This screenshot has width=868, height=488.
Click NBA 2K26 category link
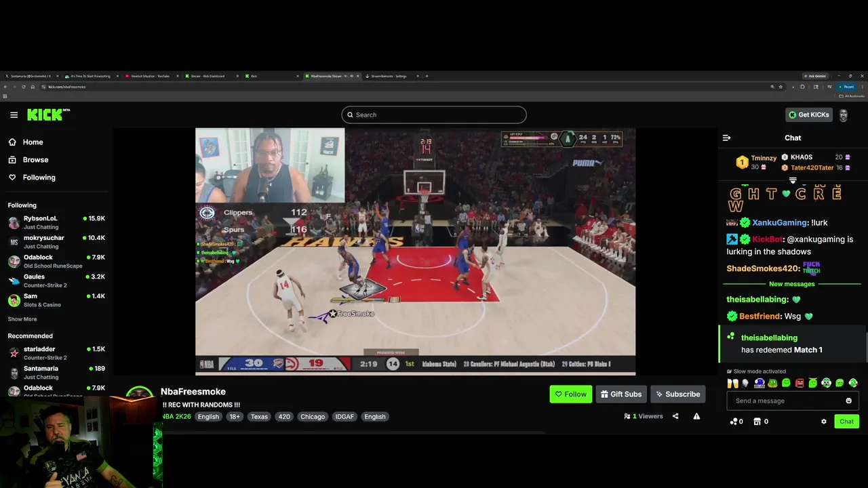[176, 416]
